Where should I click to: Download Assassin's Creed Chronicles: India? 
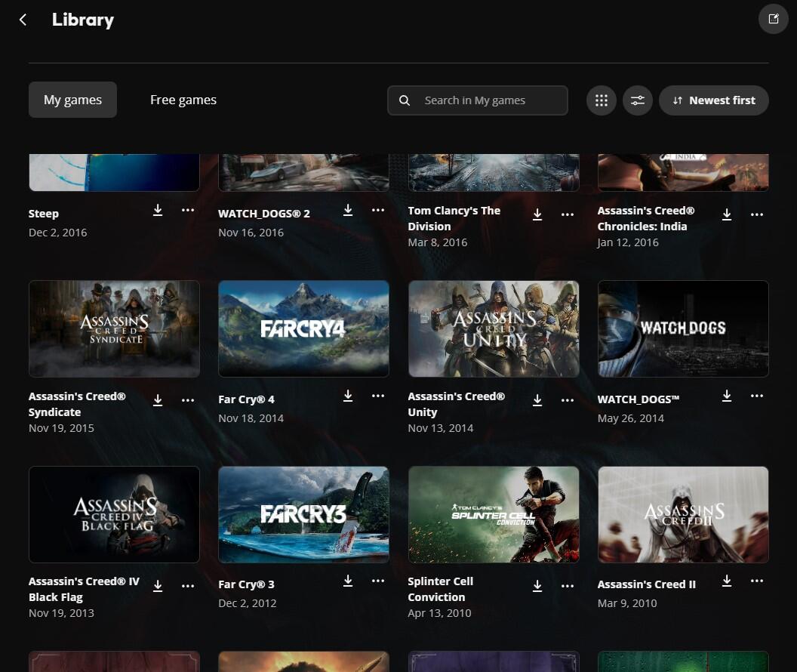(727, 214)
